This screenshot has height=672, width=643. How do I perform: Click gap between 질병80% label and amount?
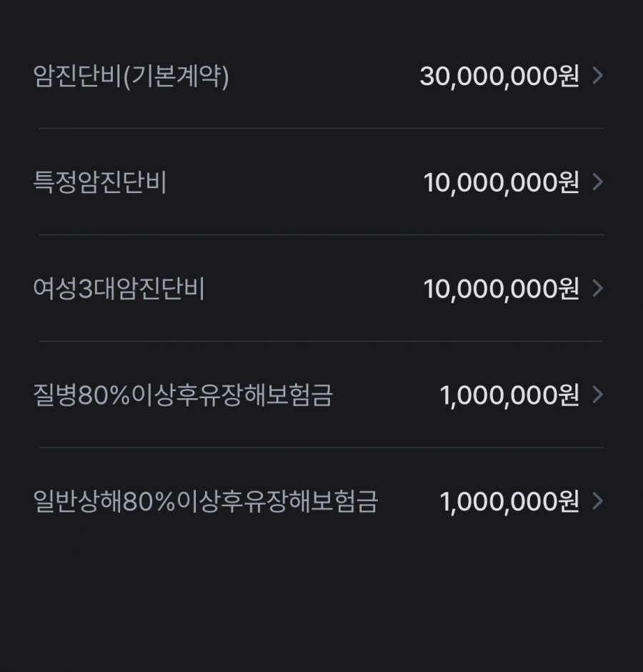tap(386, 395)
